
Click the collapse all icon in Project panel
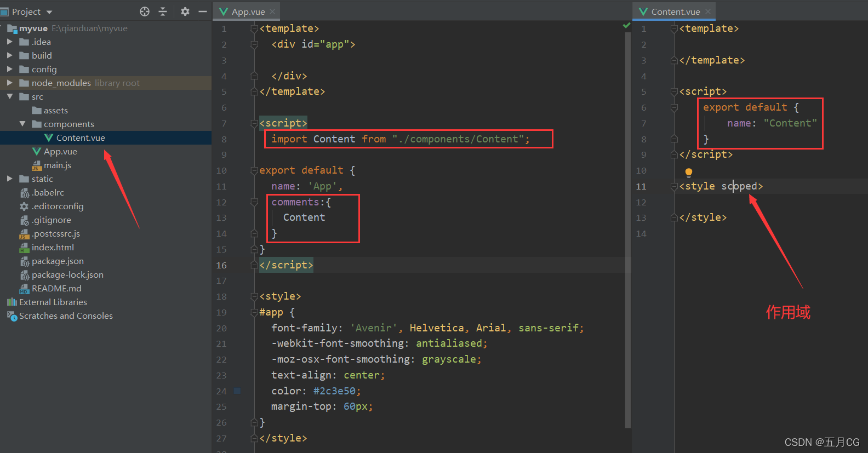(163, 12)
